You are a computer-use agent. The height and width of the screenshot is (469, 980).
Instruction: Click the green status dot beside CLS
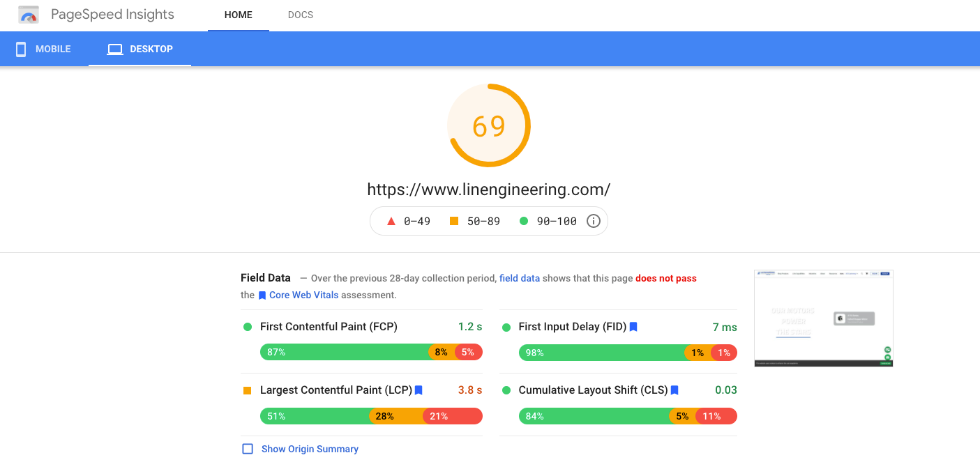click(506, 390)
